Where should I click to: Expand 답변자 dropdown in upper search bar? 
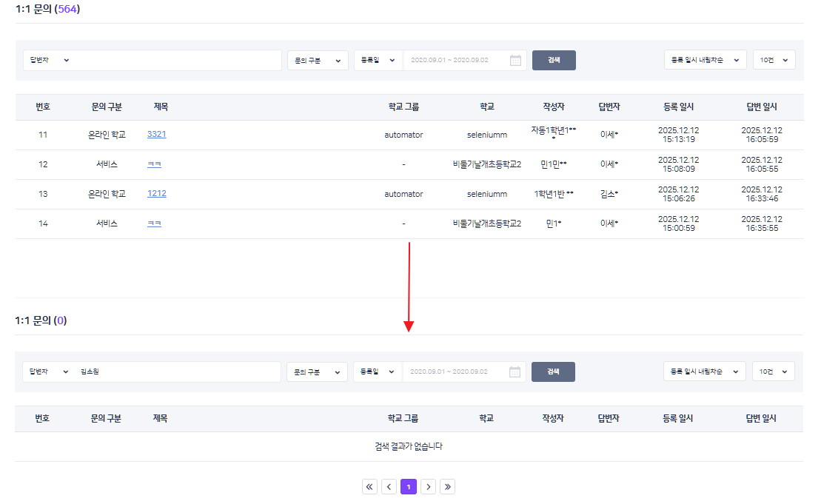[47, 61]
